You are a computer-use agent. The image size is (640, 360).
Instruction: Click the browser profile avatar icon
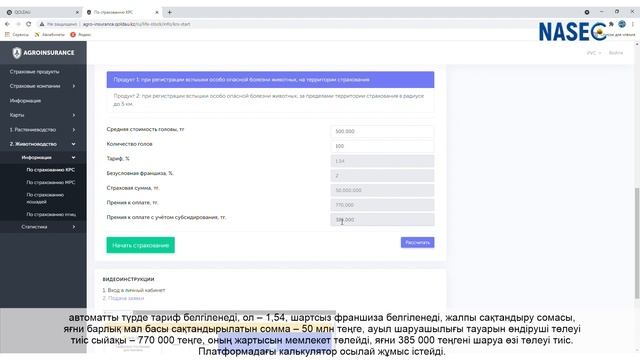[x=622, y=24]
